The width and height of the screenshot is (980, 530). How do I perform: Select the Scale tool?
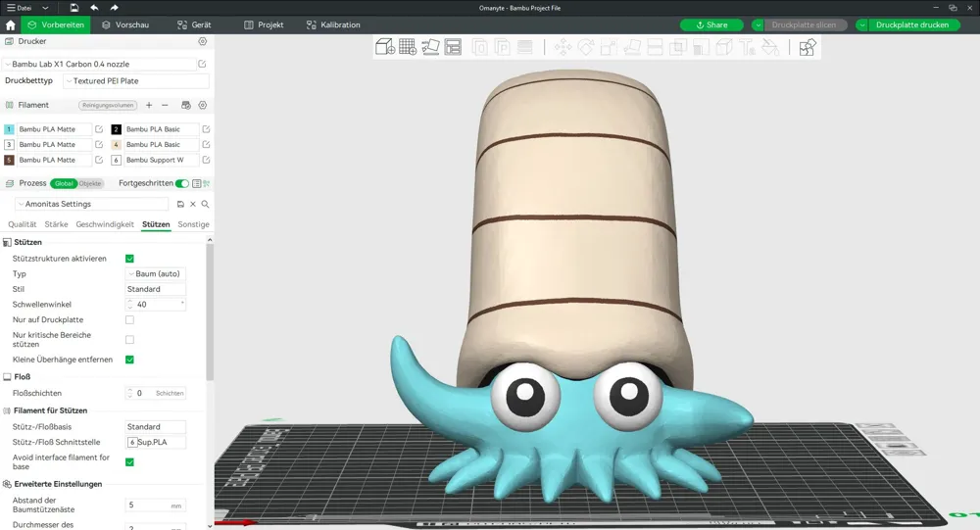point(609,47)
